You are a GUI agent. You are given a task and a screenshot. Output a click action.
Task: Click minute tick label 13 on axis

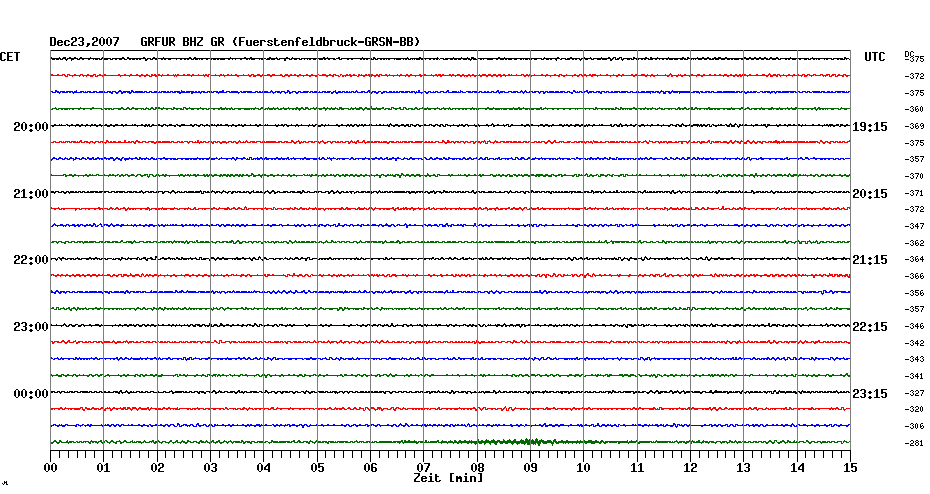pyautogui.click(x=744, y=468)
